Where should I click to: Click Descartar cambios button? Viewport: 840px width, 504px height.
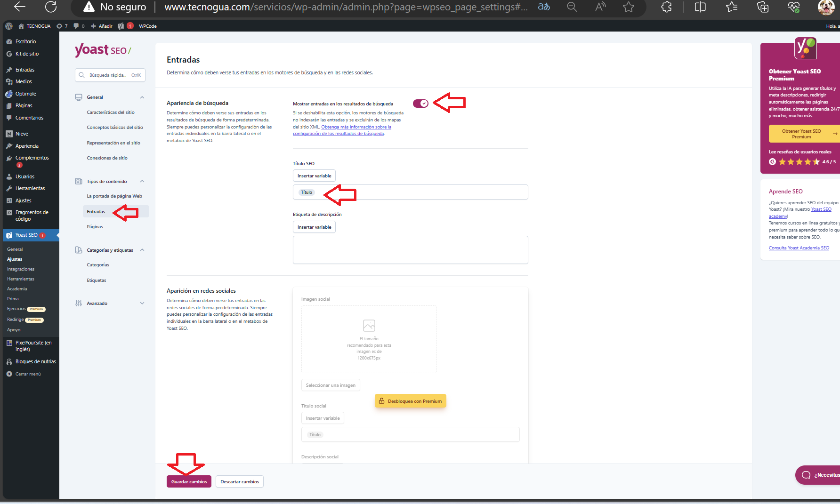(240, 481)
